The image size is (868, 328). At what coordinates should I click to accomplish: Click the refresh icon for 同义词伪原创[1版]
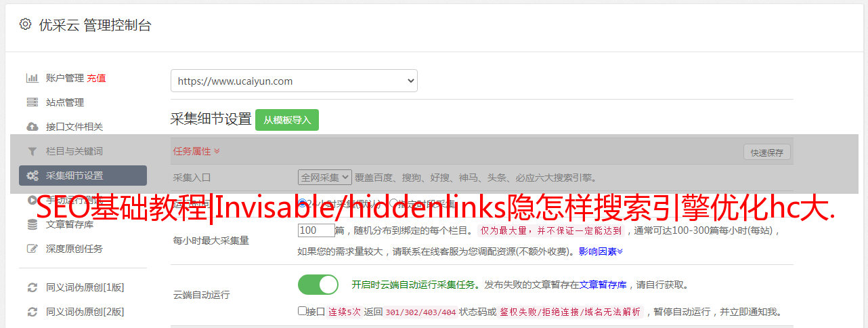point(32,287)
